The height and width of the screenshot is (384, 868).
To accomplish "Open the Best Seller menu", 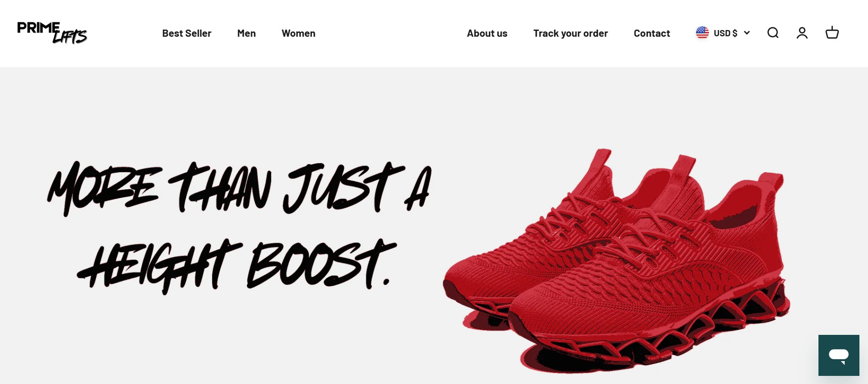I will [187, 33].
